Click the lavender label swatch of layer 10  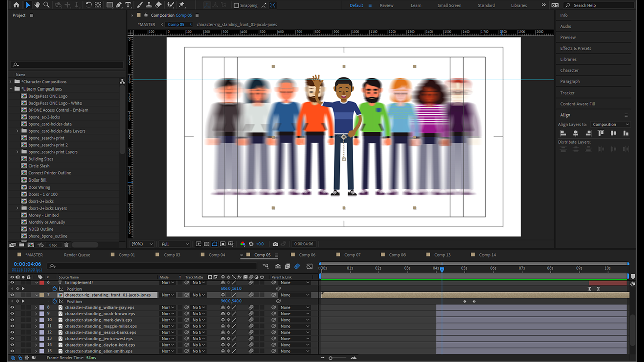coord(42,320)
